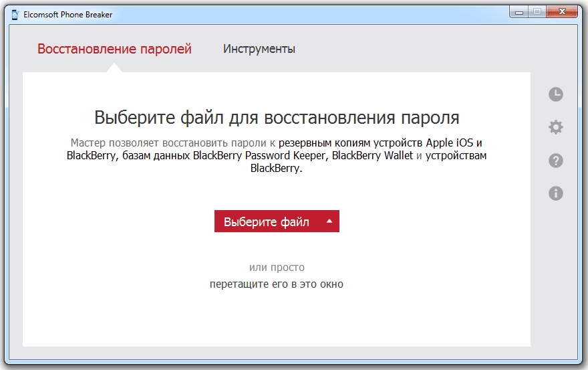588x370 pixels.
Task: Click the 'Apple iOS' text in description
Action: point(450,143)
